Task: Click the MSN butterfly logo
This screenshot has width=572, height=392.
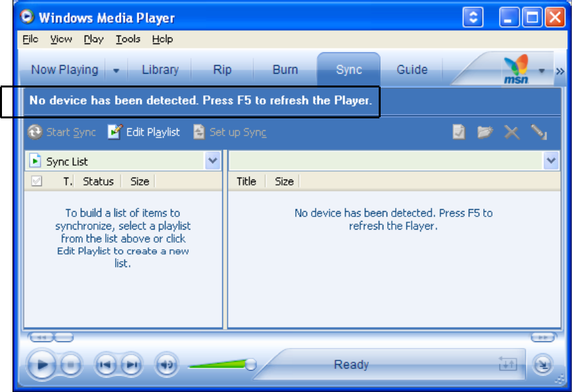Action: click(x=516, y=69)
